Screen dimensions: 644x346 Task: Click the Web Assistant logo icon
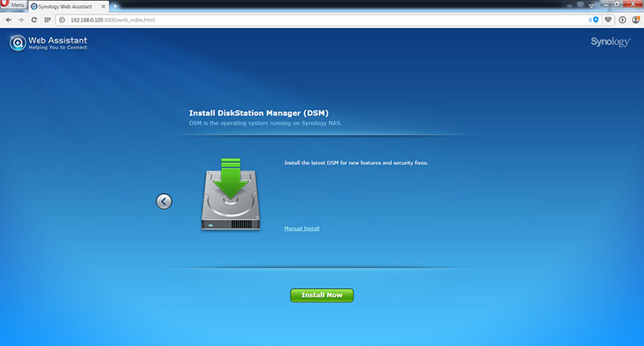pos(18,43)
